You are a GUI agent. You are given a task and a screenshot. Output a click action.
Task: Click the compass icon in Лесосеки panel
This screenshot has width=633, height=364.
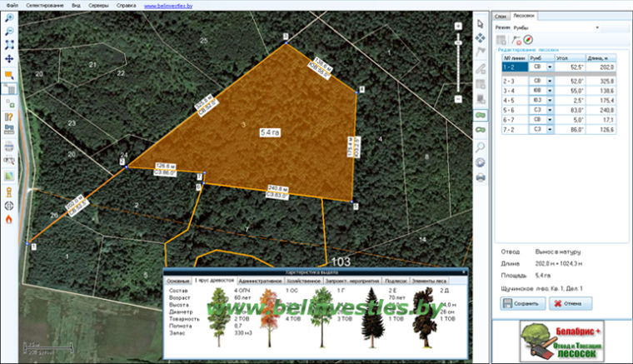pyautogui.click(x=528, y=39)
